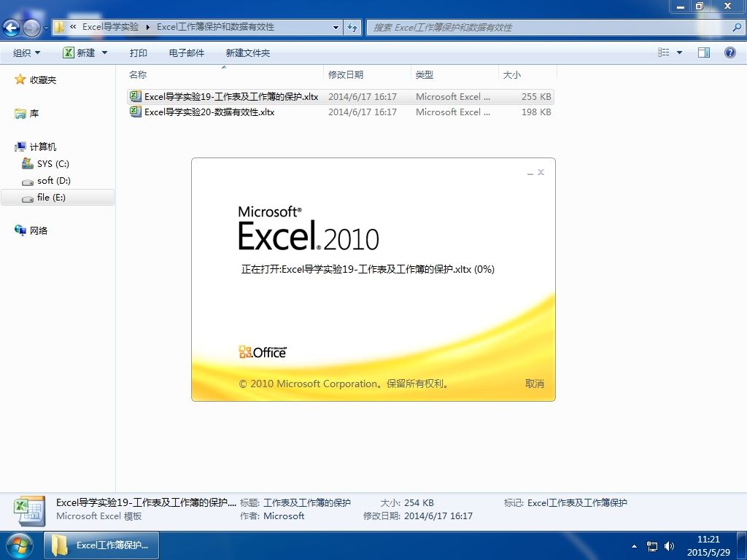
Task: Edit the 标题 value 工作表及工作簿的保护
Action: 307,502
